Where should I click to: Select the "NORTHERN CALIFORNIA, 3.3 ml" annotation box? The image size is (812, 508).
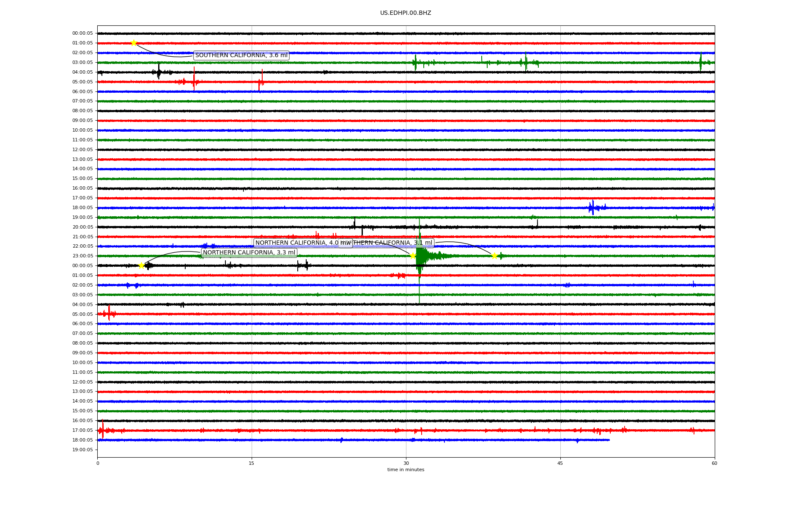[249, 253]
